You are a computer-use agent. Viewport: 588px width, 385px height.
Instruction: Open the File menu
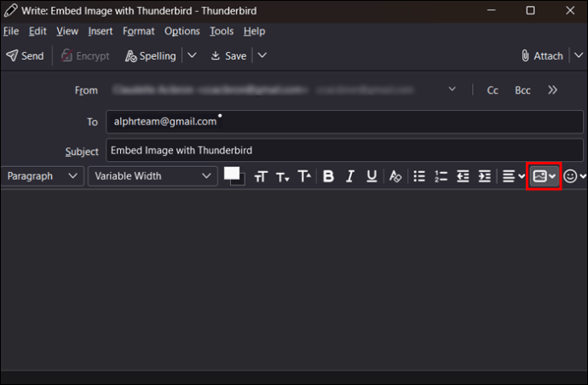pyautogui.click(x=11, y=32)
